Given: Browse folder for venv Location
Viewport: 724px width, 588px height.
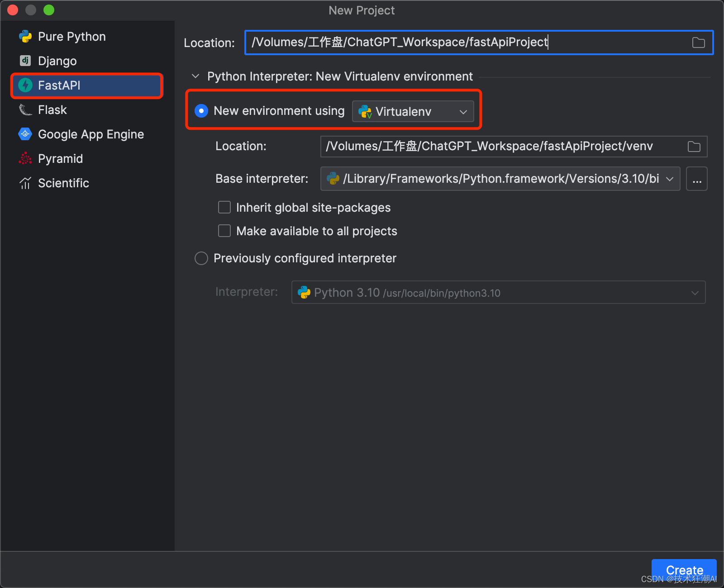Looking at the screenshot, I should click(x=694, y=147).
